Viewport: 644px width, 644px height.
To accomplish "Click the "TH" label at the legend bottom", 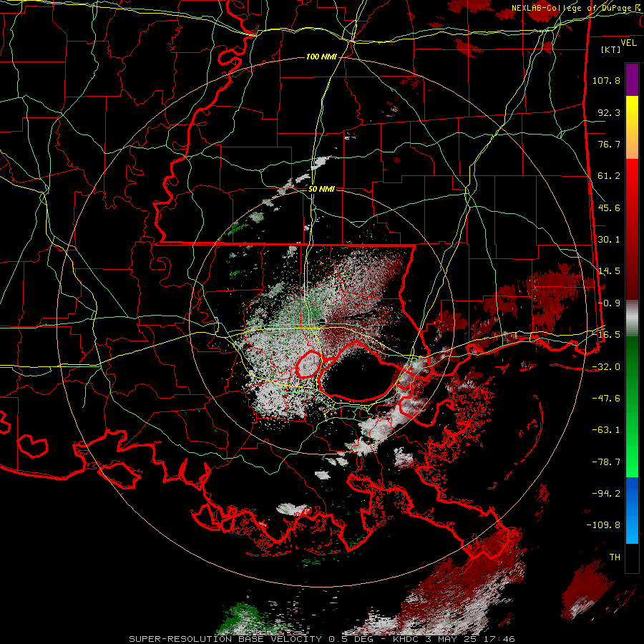I will [615, 557].
